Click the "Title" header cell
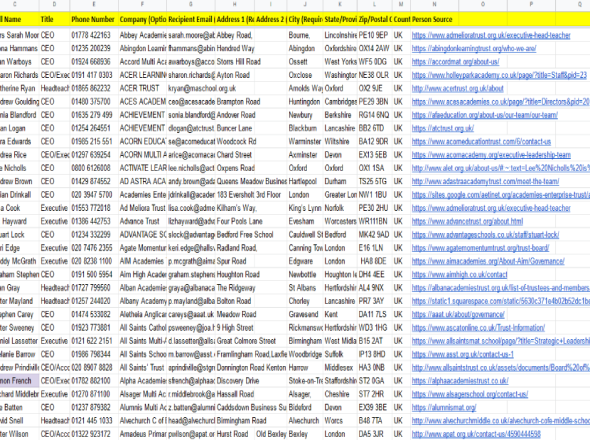This screenshot has width=590, height=440. pos(54,20)
